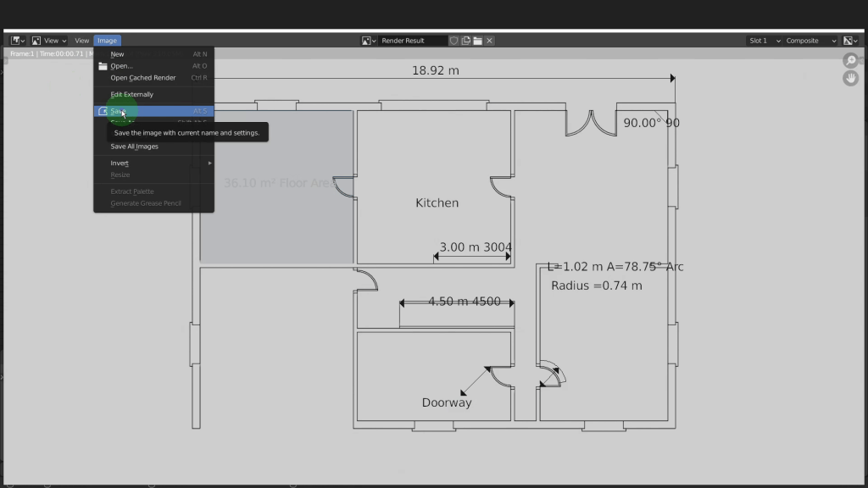Click the pan hand gizmo
This screenshot has width=868, height=488.
pos(850,78)
